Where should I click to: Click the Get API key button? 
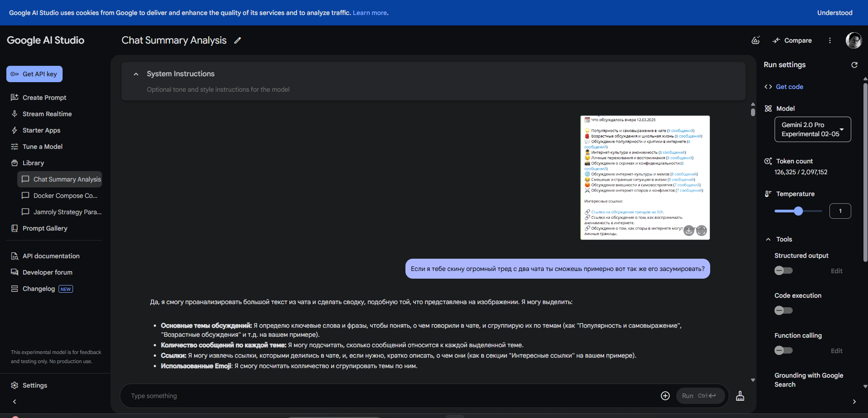(x=34, y=74)
